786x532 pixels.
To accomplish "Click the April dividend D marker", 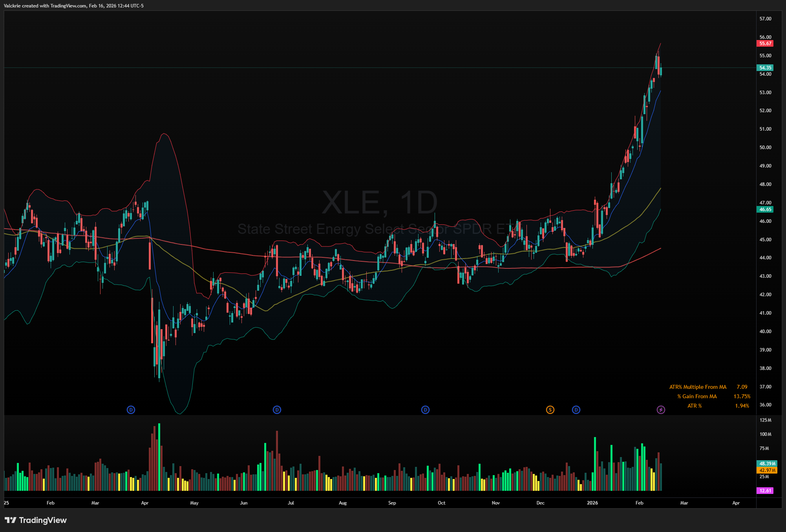I will [131, 410].
